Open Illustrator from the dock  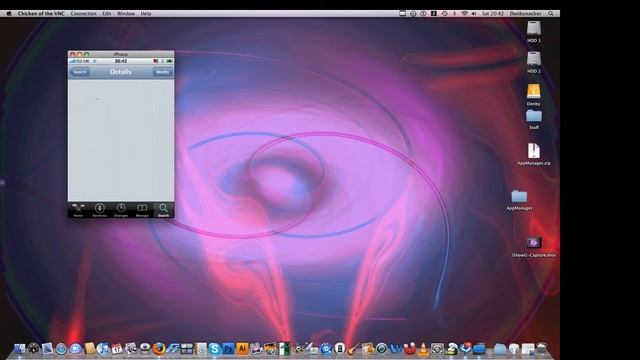coord(242,349)
